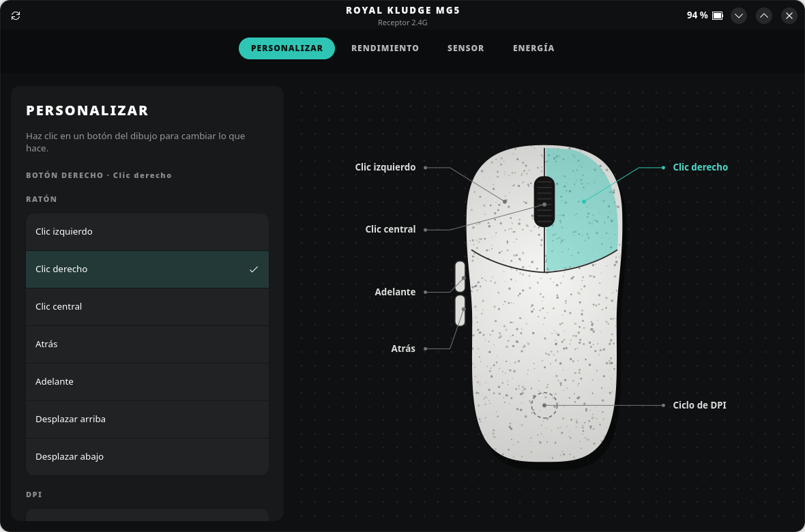
Task: Choose Desplazar abajo option
Action: pyautogui.click(x=147, y=456)
